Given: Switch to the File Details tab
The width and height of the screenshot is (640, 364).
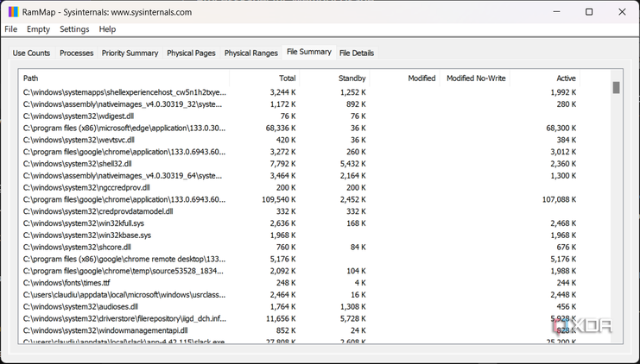Looking at the screenshot, I should [357, 53].
